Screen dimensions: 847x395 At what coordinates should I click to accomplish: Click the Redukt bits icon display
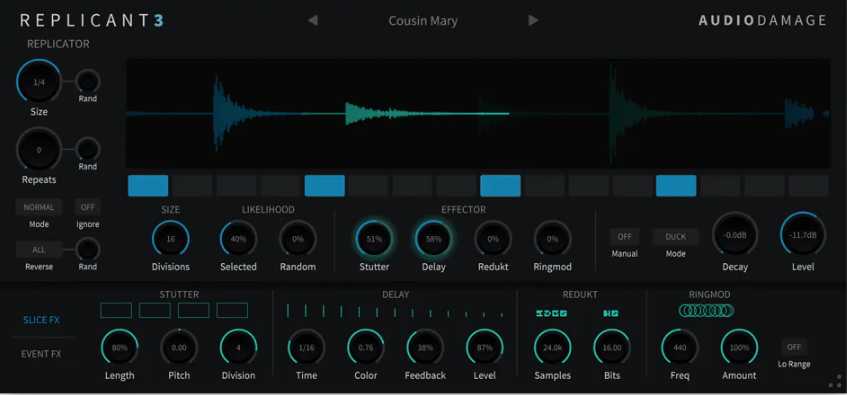point(611,313)
